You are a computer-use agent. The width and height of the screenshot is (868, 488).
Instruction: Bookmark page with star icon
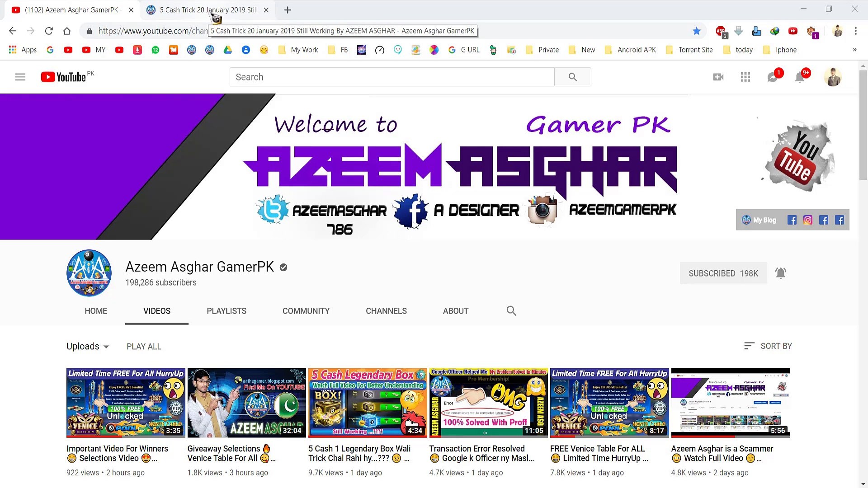[696, 31]
